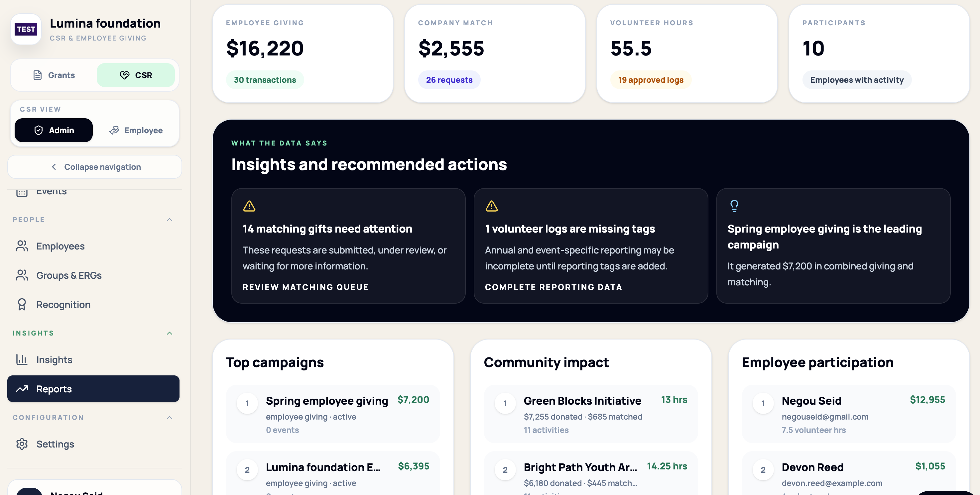
Task: Click the warning icon on matching gifts card
Action: pos(249,206)
